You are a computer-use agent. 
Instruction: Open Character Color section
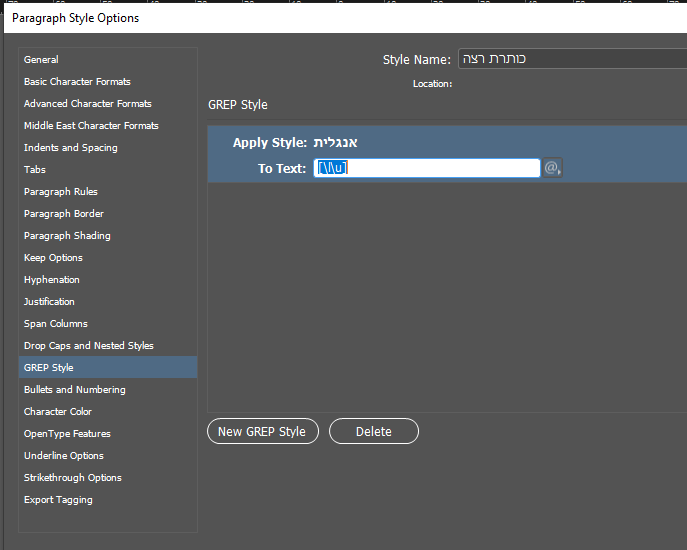tap(108, 412)
